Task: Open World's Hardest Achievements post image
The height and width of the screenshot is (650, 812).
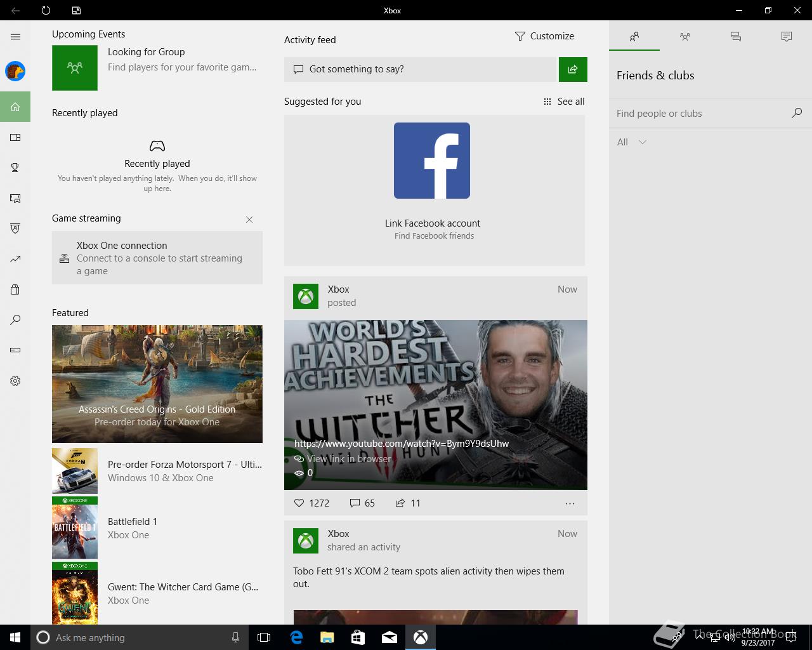Action: [436, 405]
